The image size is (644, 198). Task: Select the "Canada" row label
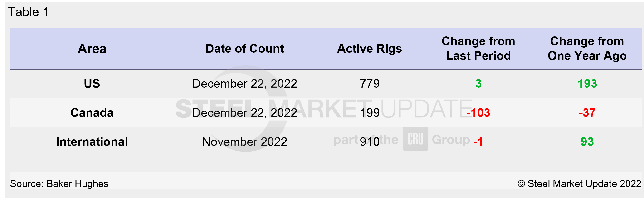[x=92, y=112]
